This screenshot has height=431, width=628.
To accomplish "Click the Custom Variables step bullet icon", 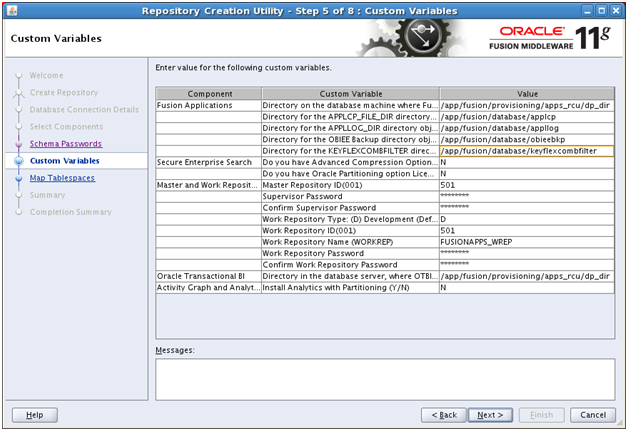I will point(19,161).
